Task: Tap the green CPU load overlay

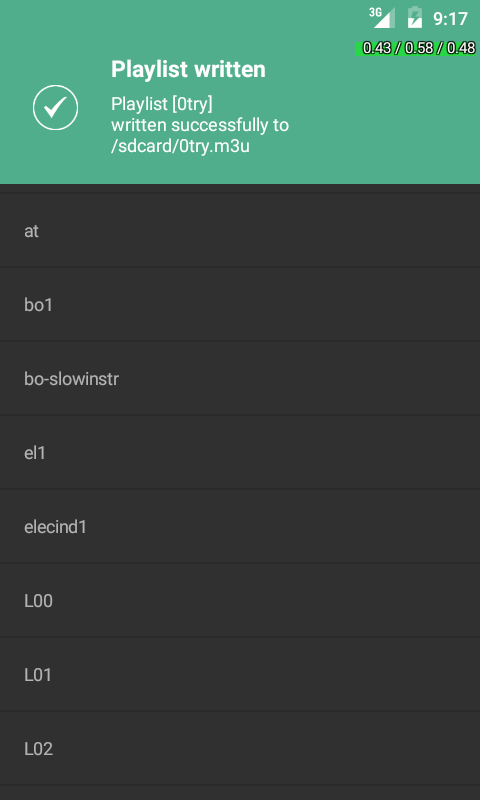Action: point(416,48)
